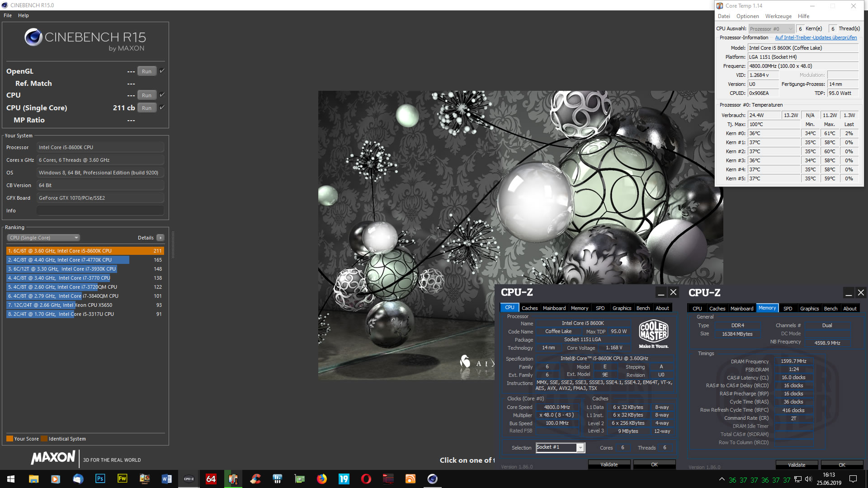Run the OpenGL benchmark

pos(146,71)
